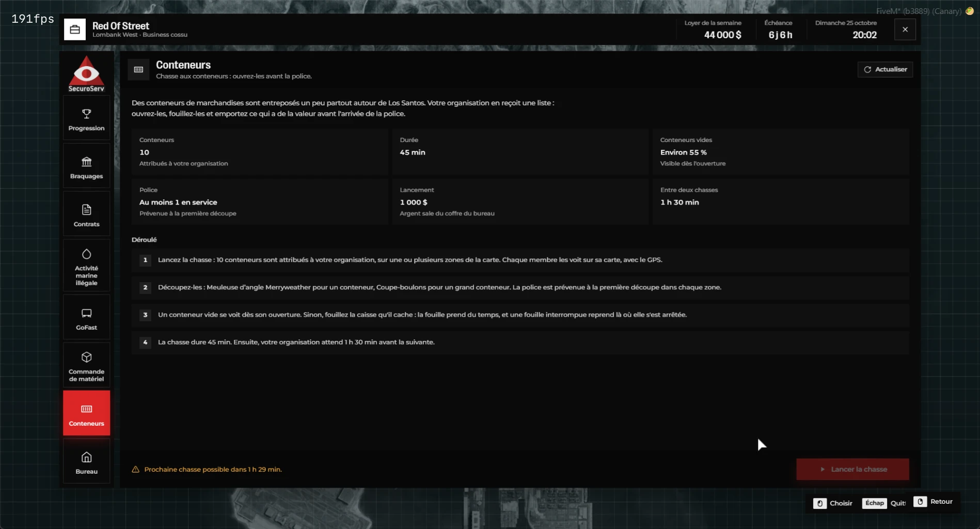Click the Conteneurs vides Environ 55 % card

[781, 152]
